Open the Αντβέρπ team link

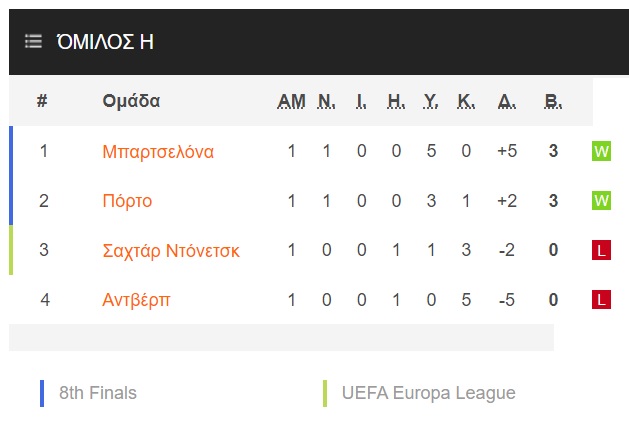[136, 300]
